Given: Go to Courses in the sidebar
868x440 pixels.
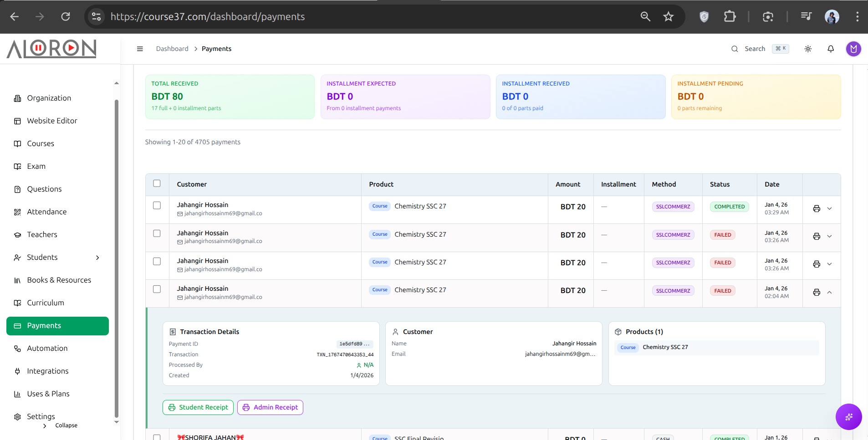Looking at the screenshot, I should [41, 143].
